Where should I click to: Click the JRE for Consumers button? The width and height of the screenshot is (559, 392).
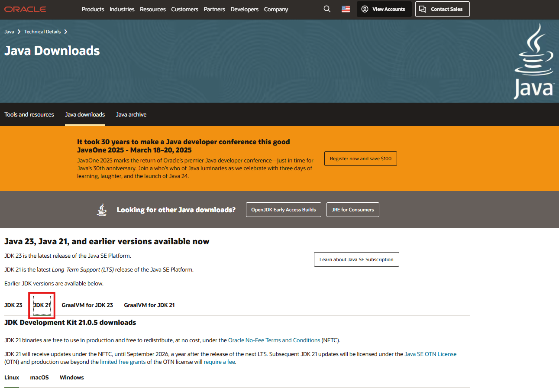pos(352,210)
